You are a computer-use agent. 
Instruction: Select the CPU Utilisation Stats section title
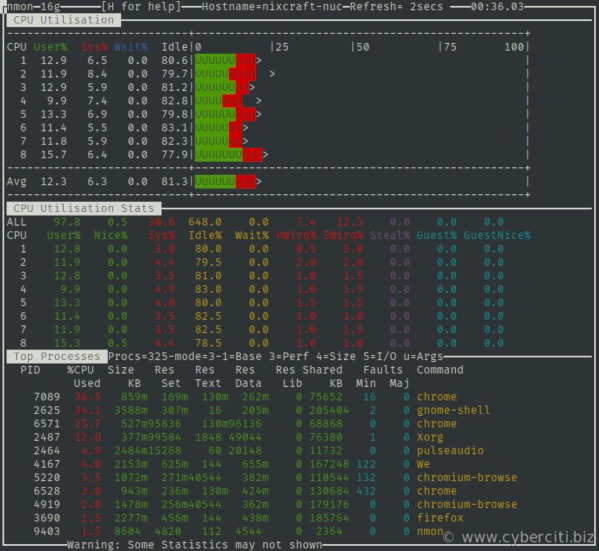(x=84, y=208)
